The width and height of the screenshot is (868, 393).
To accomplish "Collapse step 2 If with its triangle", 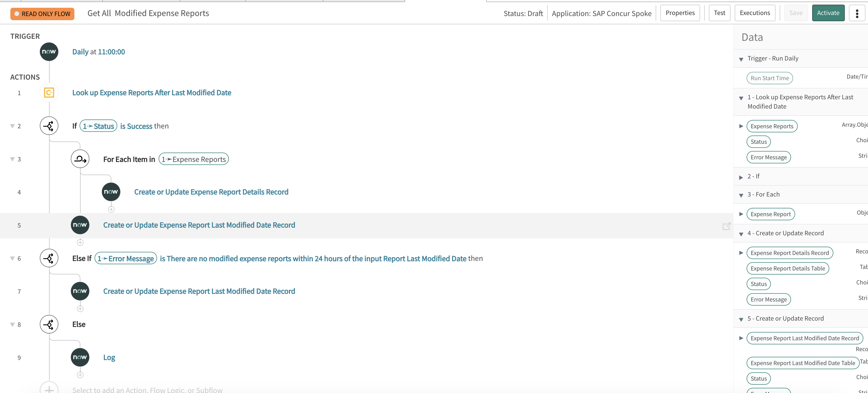I will pyautogui.click(x=12, y=126).
